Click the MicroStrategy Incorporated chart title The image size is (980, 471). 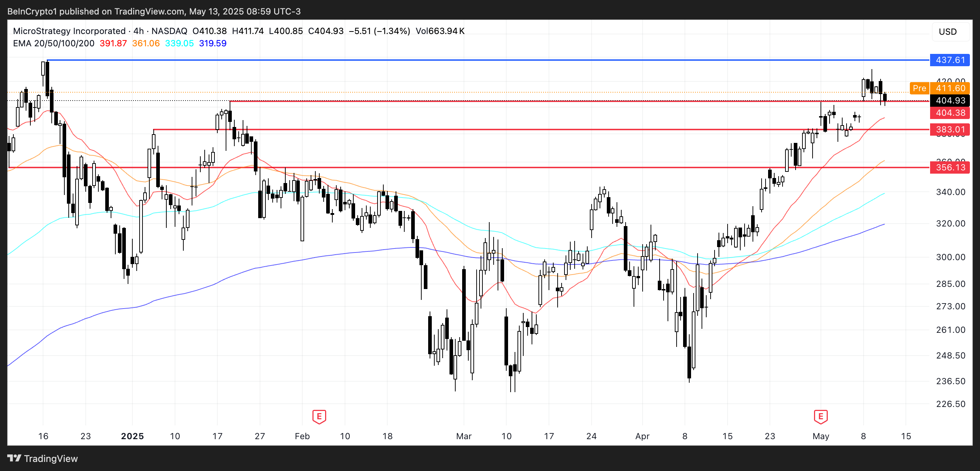coord(69,31)
